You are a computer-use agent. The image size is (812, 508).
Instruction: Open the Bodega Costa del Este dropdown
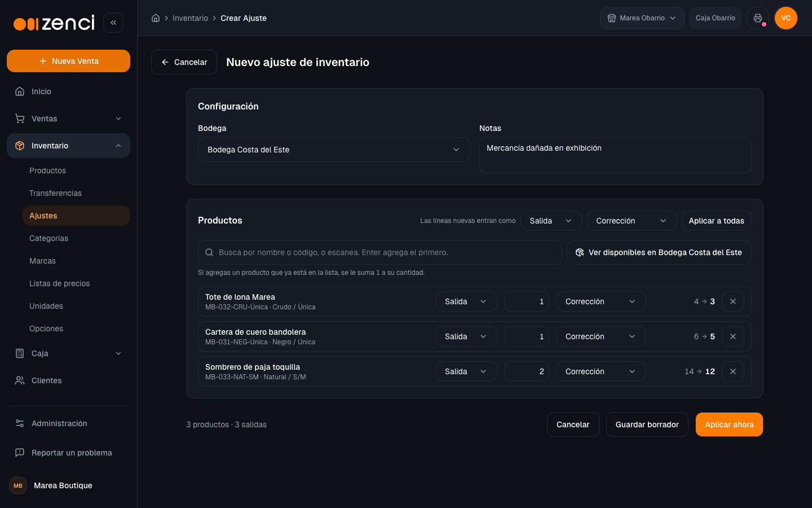tap(334, 150)
